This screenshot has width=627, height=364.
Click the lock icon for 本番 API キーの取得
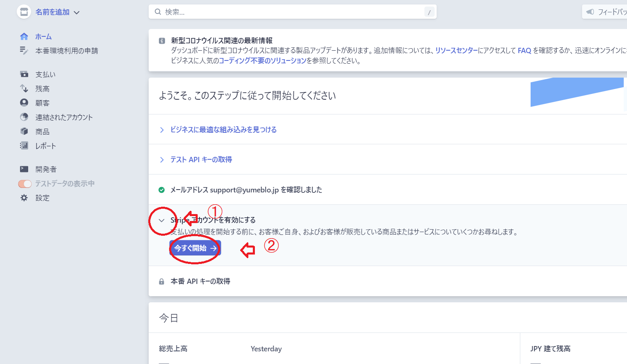click(161, 281)
